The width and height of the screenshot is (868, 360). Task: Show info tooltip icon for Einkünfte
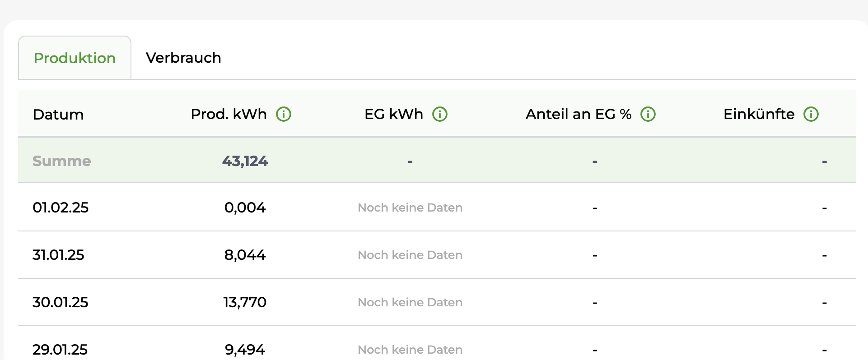811,114
